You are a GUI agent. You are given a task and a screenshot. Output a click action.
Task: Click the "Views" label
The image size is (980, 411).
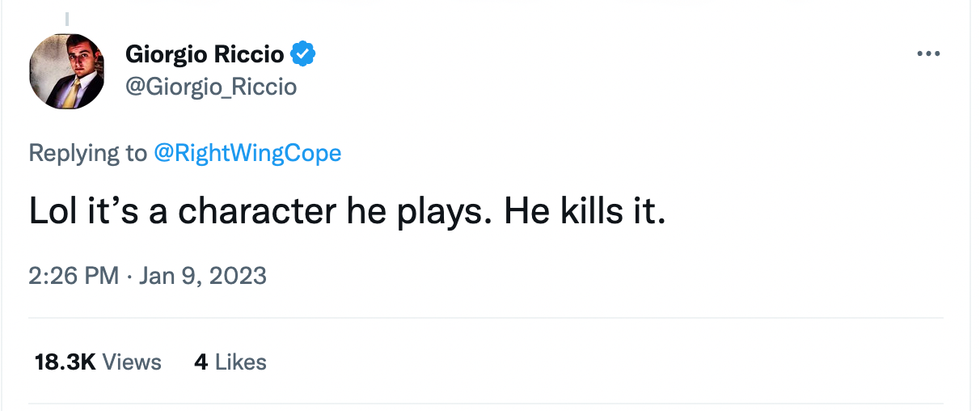click(x=132, y=361)
